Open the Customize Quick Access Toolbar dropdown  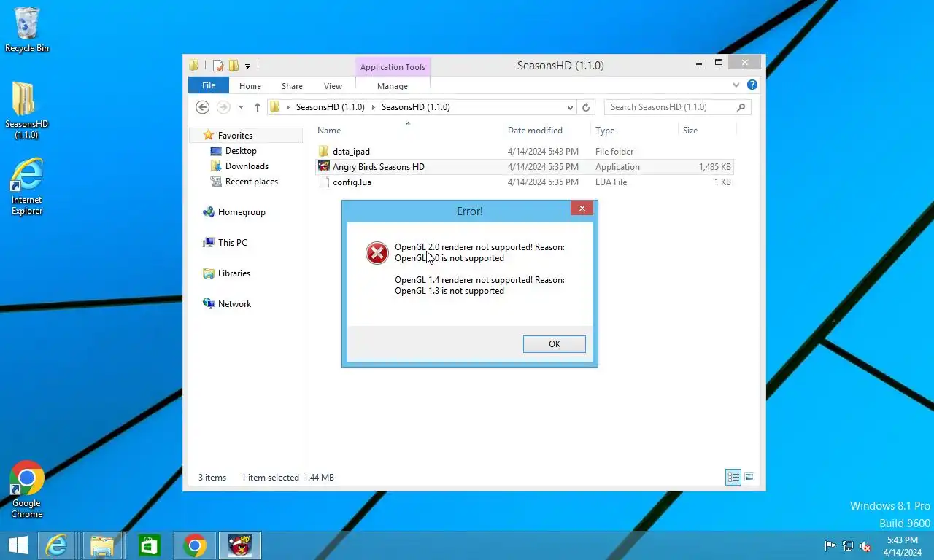248,66
